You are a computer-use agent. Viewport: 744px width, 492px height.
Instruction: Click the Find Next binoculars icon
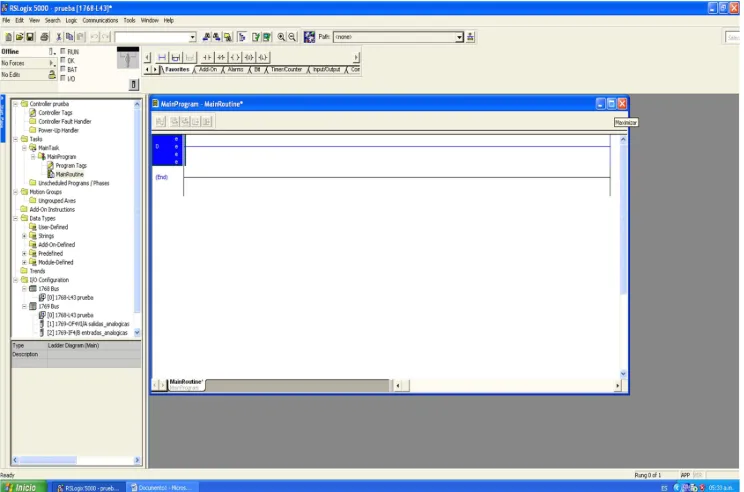coord(217,37)
